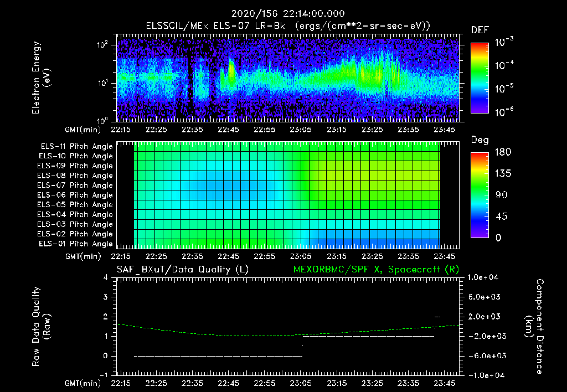Click the 23:45 time label under the data quality plot
This screenshot has height=392, width=567.
pyautogui.click(x=445, y=383)
